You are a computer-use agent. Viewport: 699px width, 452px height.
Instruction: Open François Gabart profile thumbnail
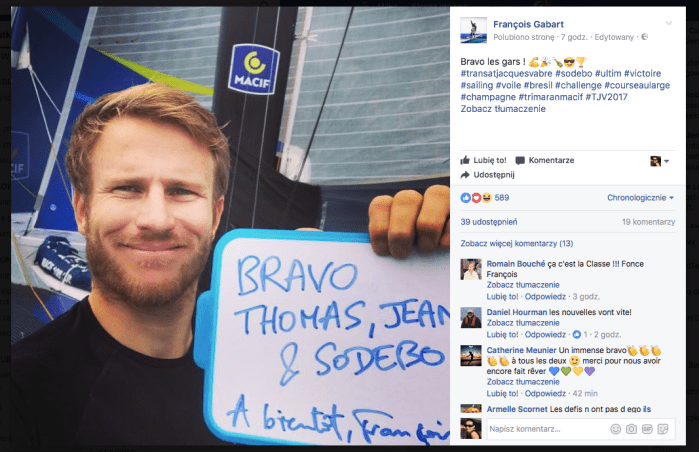pos(473,30)
